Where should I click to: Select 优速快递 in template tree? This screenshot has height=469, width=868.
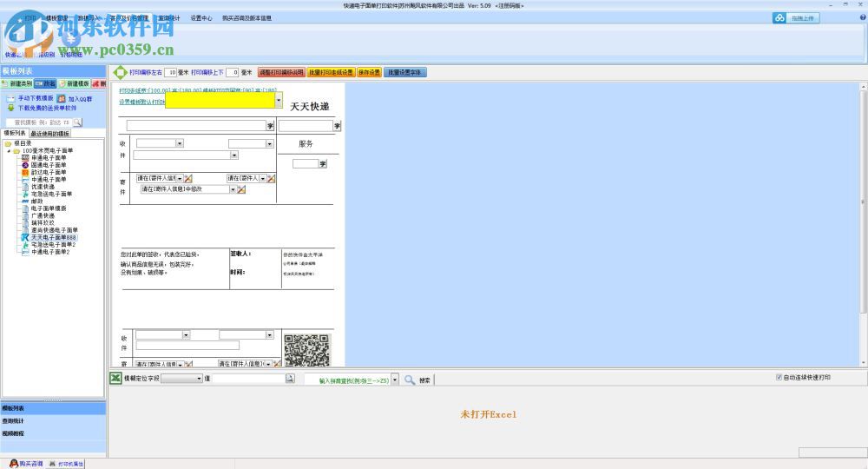pos(43,187)
